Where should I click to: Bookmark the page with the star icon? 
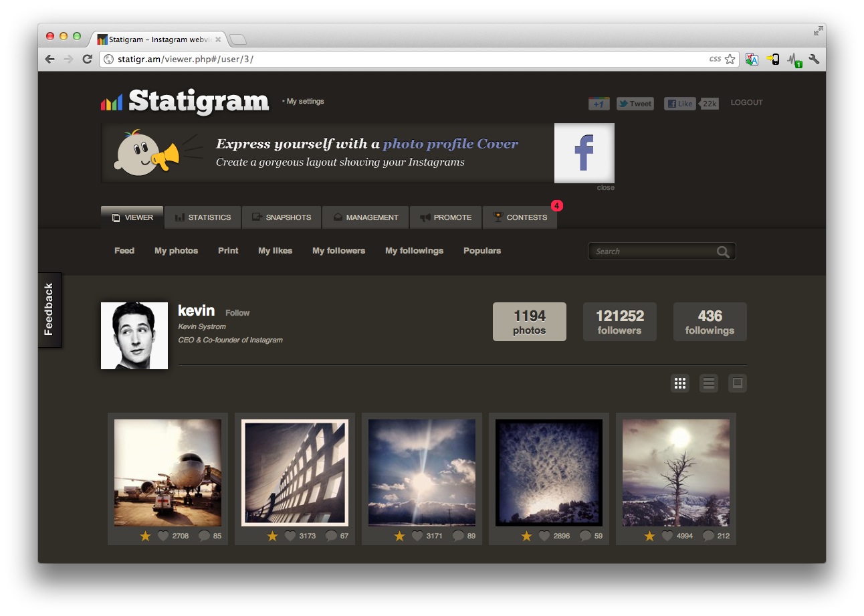(x=730, y=60)
